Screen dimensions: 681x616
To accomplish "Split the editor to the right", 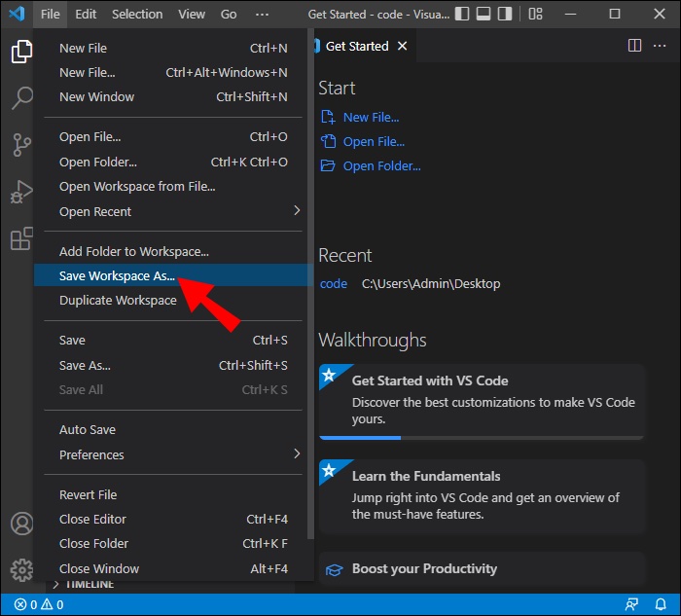I will 634,46.
